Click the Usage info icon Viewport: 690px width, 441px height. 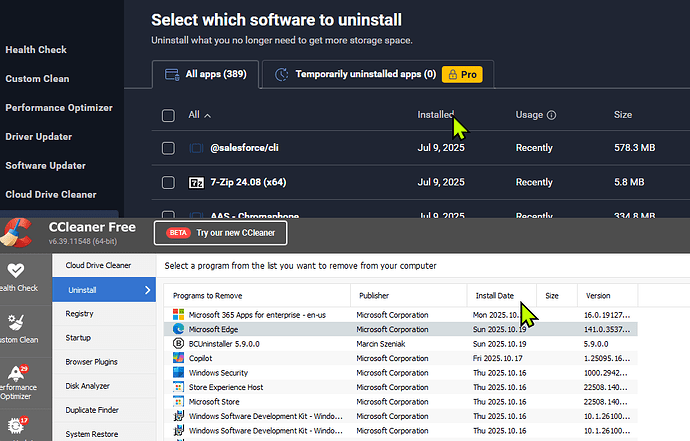tap(551, 115)
